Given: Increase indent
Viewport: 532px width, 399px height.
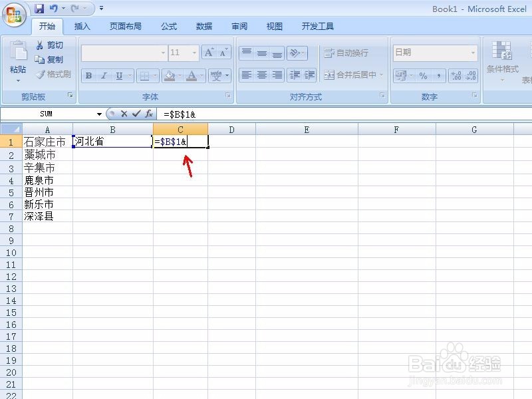Looking at the screenshot, I should [309, 74].
